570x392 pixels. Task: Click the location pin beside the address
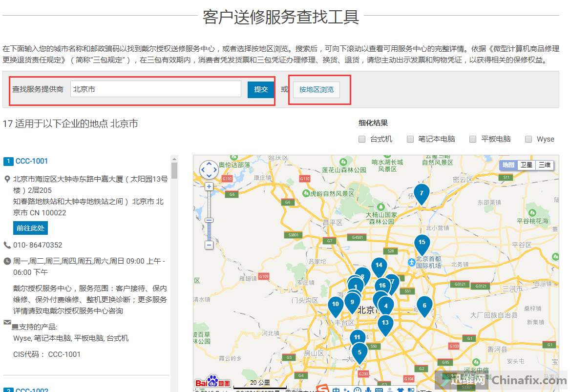coord(7,179)
